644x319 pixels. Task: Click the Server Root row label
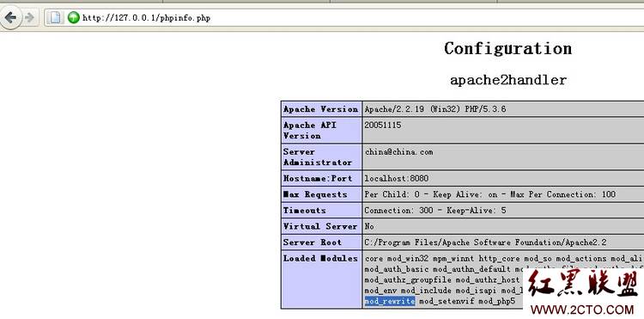pos(313,242)
